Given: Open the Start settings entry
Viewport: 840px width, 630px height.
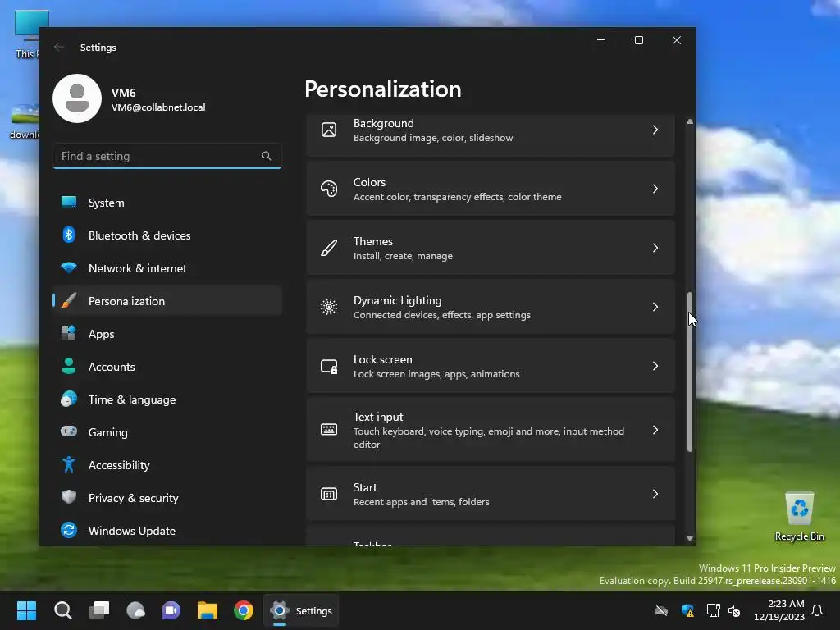Looking at the screenshot, I should coord(491,494).
